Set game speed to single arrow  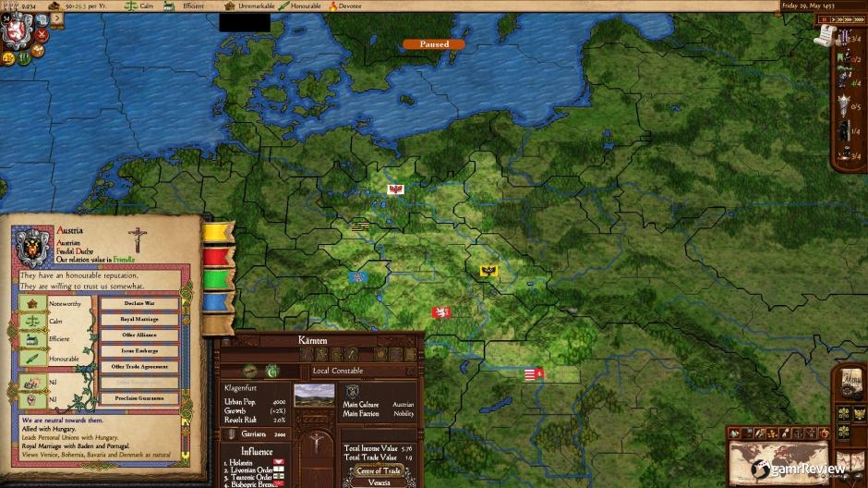pyautogui.click(x=833, y=19)
